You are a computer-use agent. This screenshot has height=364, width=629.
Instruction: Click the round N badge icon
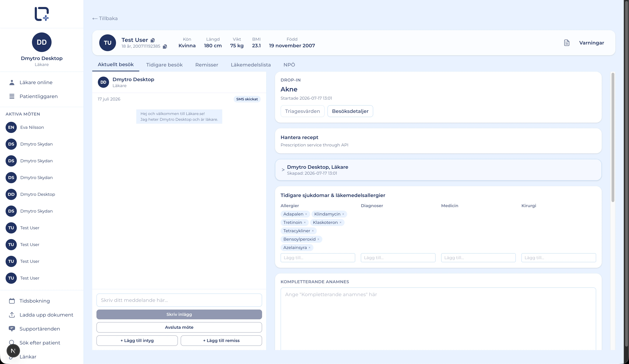click(x=13, y=351)
